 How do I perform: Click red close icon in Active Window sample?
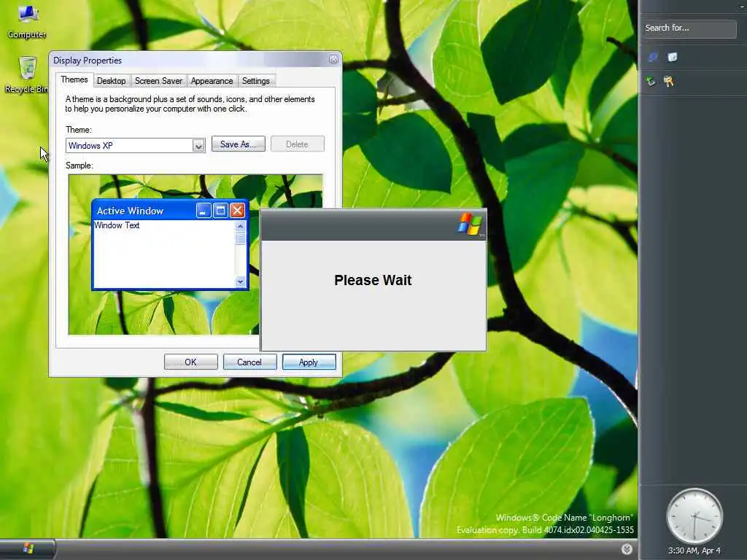click(x=237, y=211)
